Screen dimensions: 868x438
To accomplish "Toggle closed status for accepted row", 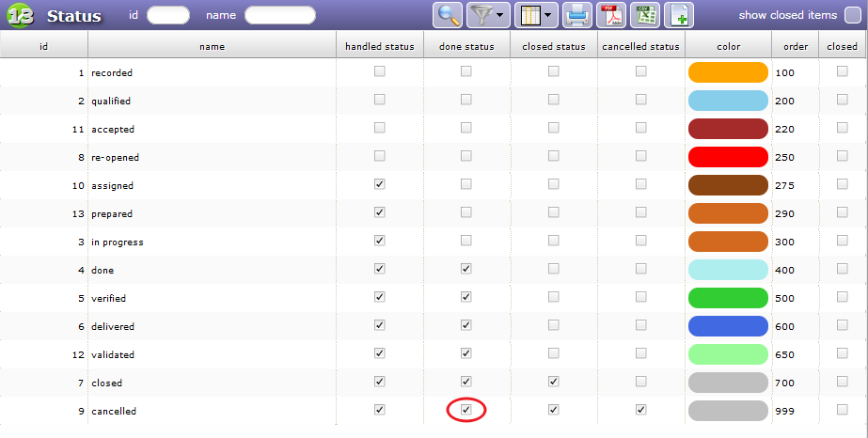I will click(x=554, y=128).
